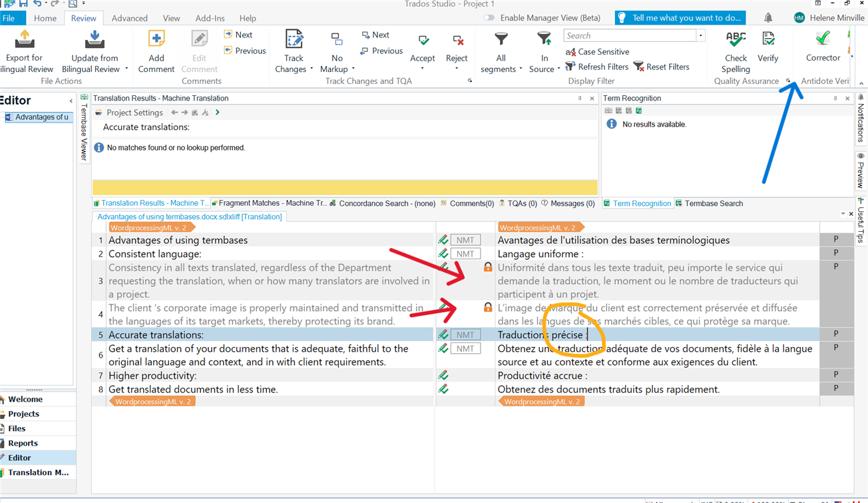The width and height of the screenshot is (868, 503).
Task: Click the status icon of segment 1
Action: (443, 240)
